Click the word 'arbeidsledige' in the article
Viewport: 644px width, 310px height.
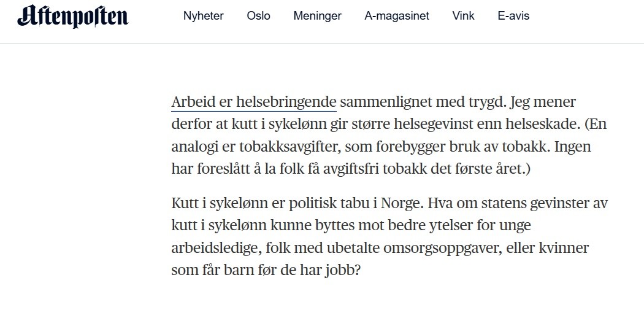tap(217, 249)
